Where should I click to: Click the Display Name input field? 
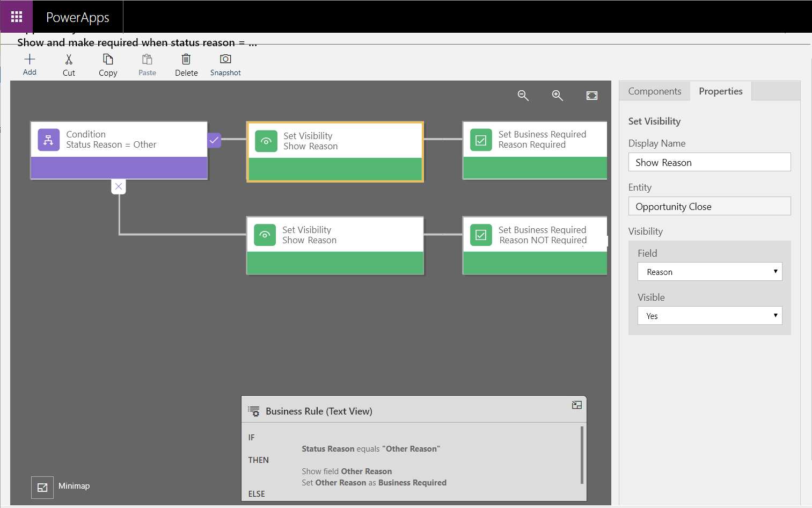(709, 162)
